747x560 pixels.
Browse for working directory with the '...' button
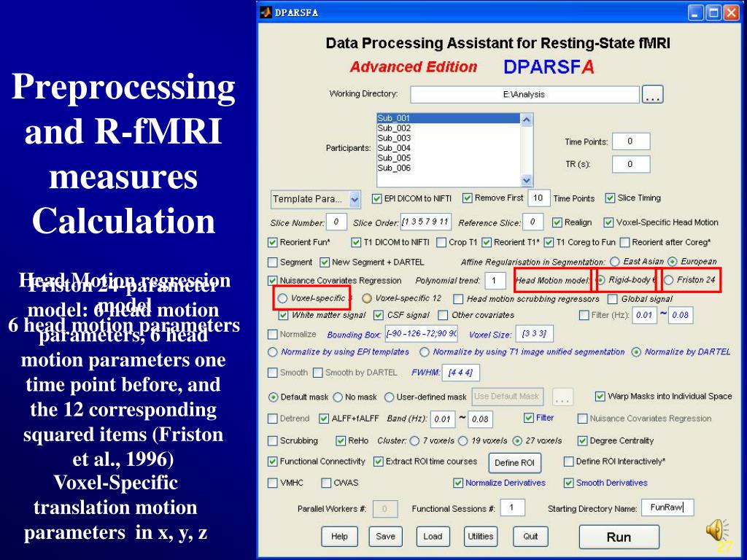pos(652,94)
